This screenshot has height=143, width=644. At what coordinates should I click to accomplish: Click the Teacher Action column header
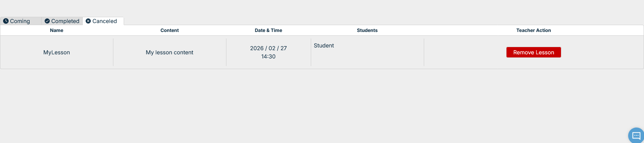point(533,30)
